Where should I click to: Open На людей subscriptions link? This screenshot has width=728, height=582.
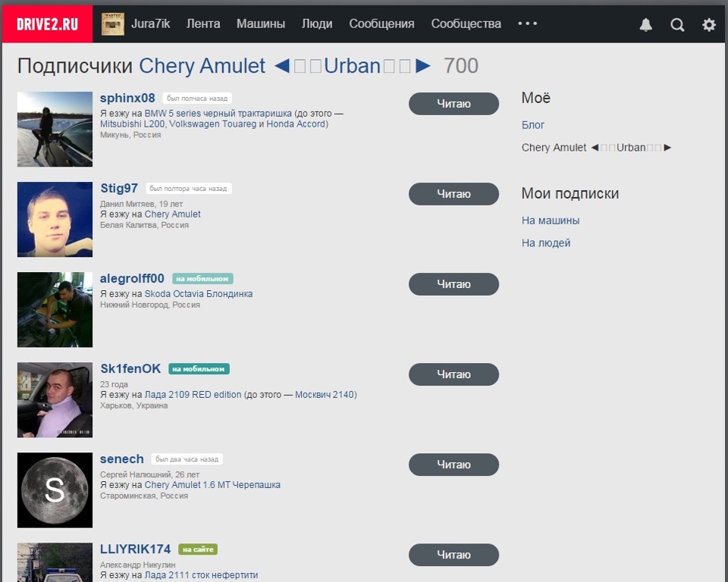click(x=546, y=242)
